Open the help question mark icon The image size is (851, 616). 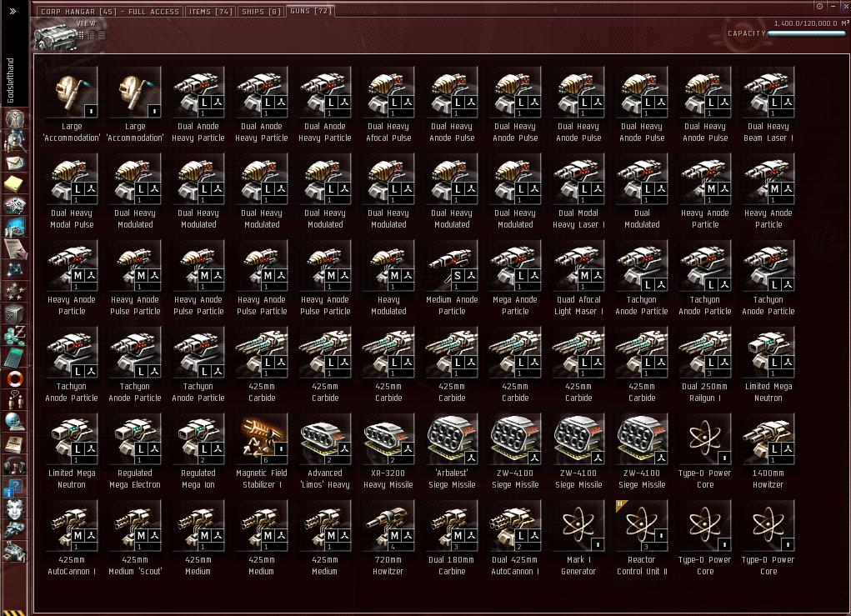[x=15, y=487]
